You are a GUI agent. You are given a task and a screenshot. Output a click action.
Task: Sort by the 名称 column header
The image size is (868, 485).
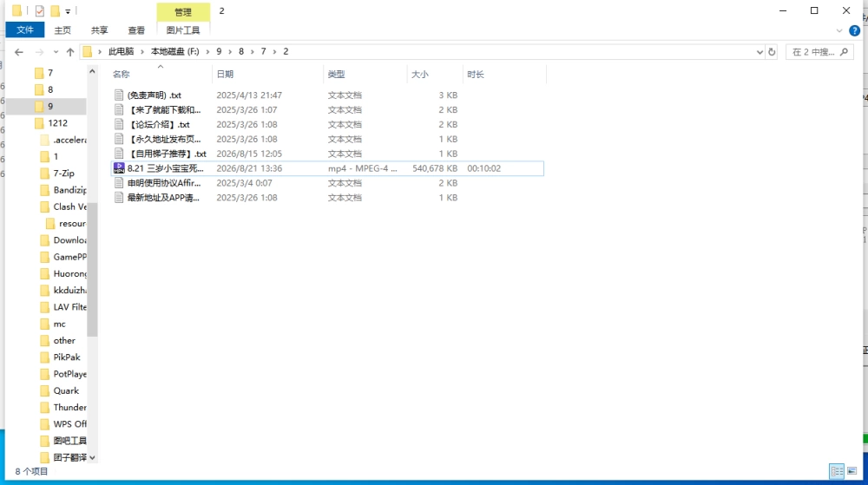click(x=122, y=74)
